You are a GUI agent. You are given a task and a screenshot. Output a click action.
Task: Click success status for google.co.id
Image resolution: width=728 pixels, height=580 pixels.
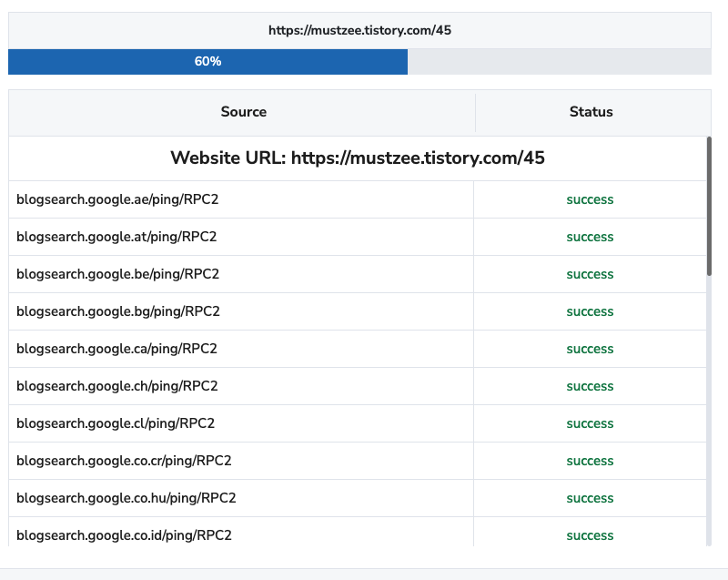590,536
